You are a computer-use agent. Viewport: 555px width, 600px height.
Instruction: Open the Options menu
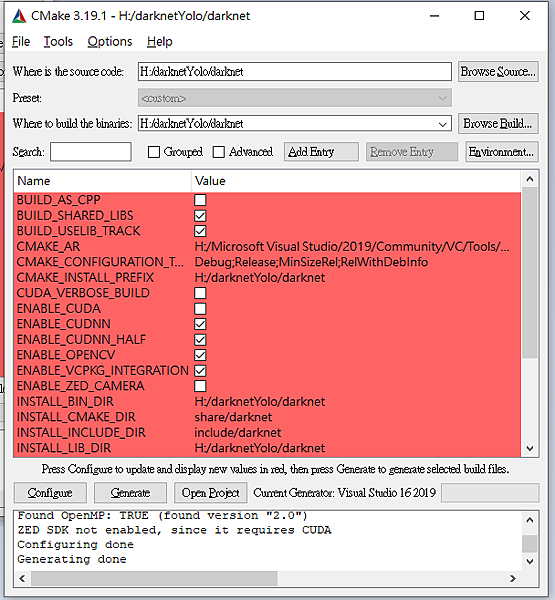tap(109, 41)
